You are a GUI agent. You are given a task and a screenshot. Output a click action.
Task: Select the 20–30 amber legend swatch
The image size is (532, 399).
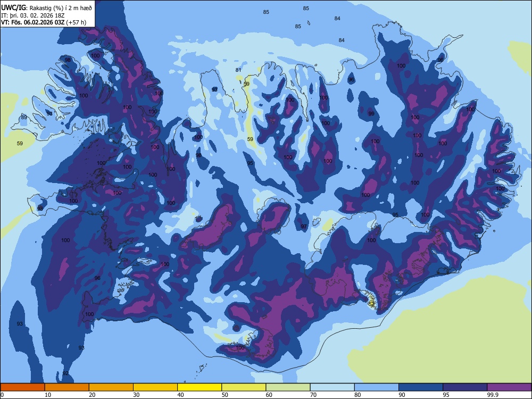[x=111, y=387]
